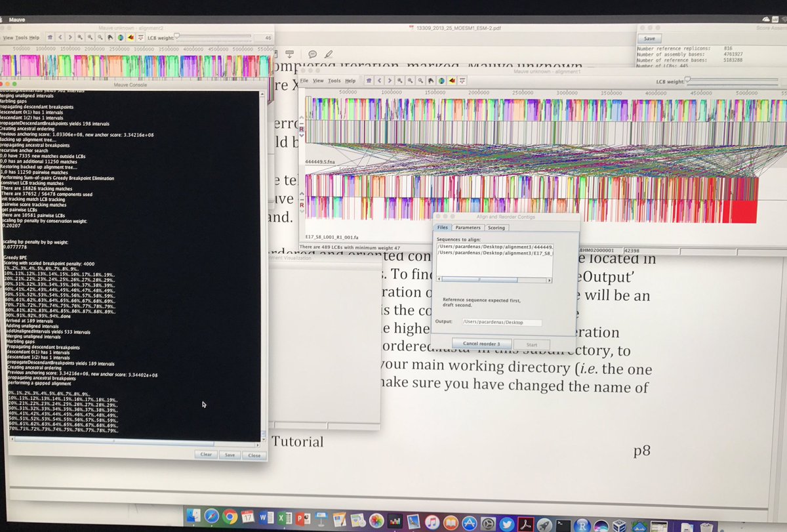The image size is (787, 532).
Task: Click LCB weight value field showing 46
Action: click(x=263, y=37)
